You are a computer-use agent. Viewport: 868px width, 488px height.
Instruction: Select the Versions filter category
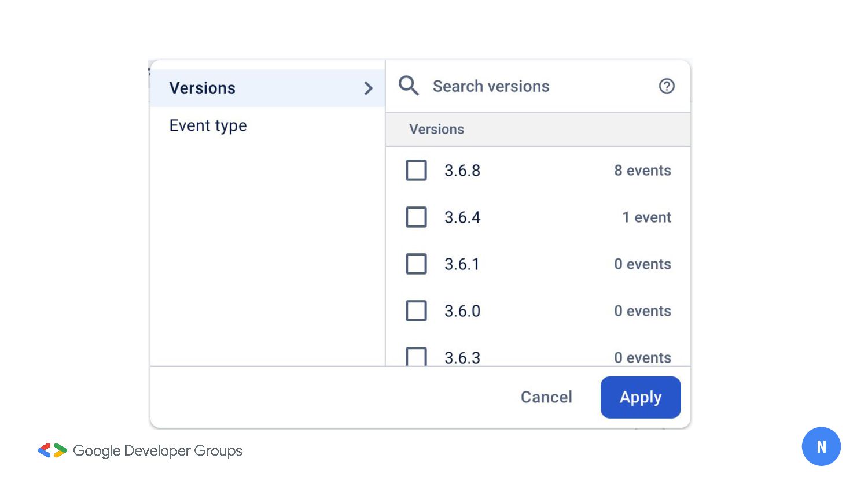pyautogui.click(x=203, y=88)
